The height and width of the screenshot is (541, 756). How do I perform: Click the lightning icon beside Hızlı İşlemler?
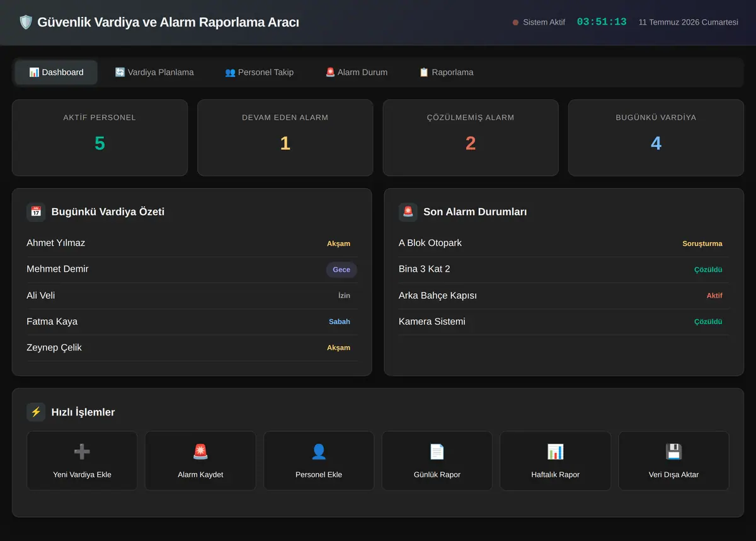point(36,412)
